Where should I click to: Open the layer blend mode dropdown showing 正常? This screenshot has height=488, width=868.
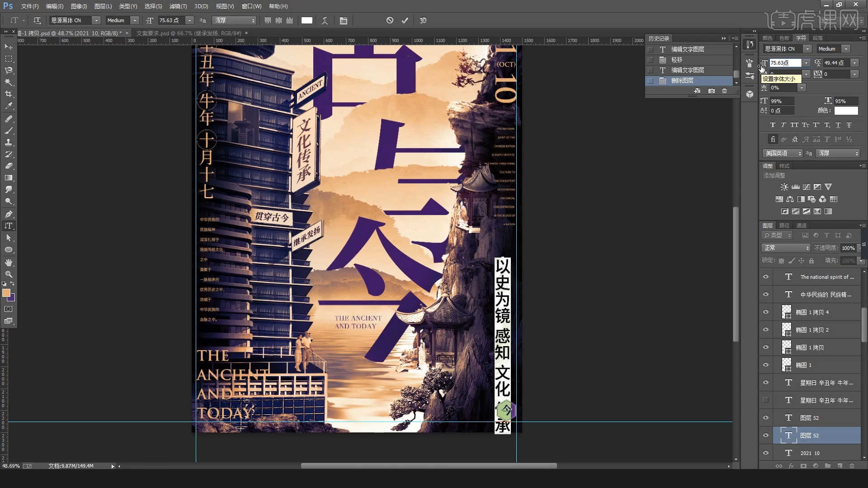[786, 248]
